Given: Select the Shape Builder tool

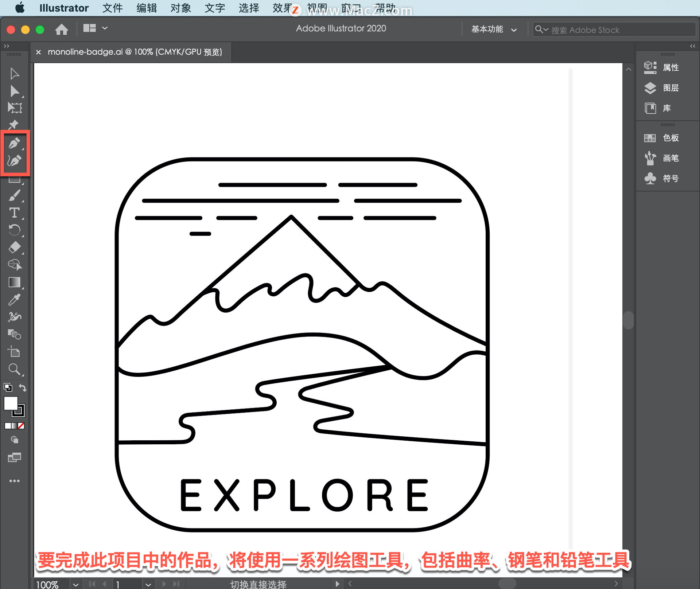Looking at the screenshot, I should point(15,265).
